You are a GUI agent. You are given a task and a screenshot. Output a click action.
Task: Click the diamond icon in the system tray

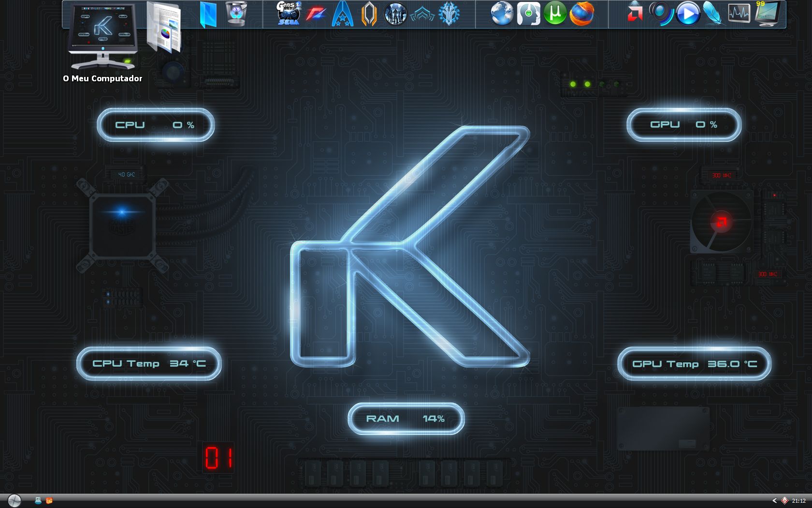(784, 501)
